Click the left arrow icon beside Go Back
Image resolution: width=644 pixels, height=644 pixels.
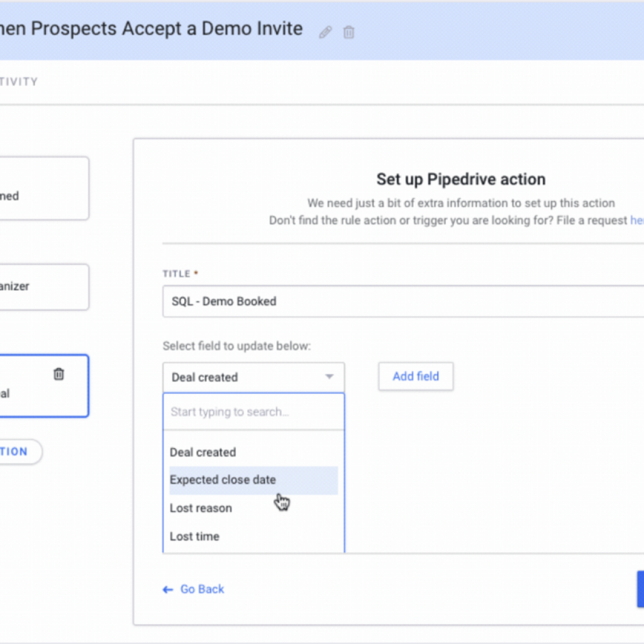[x=168, y=590]
